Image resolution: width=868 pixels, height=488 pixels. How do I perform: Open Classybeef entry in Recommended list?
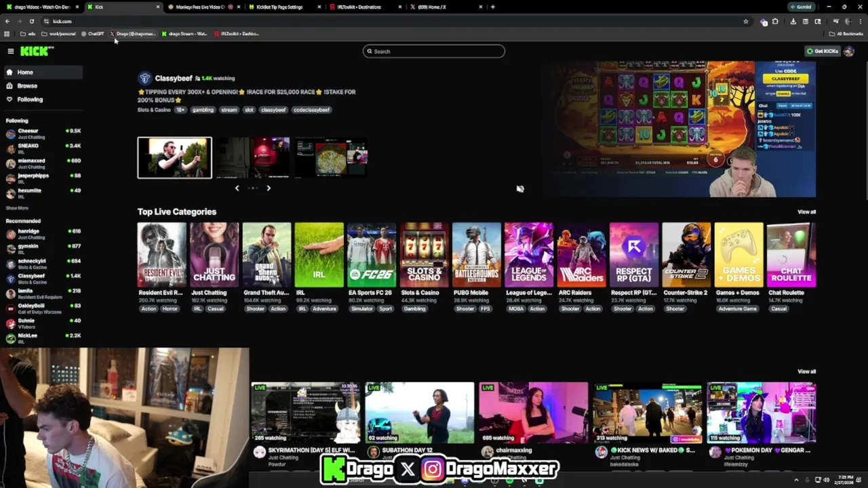(43, 279)
